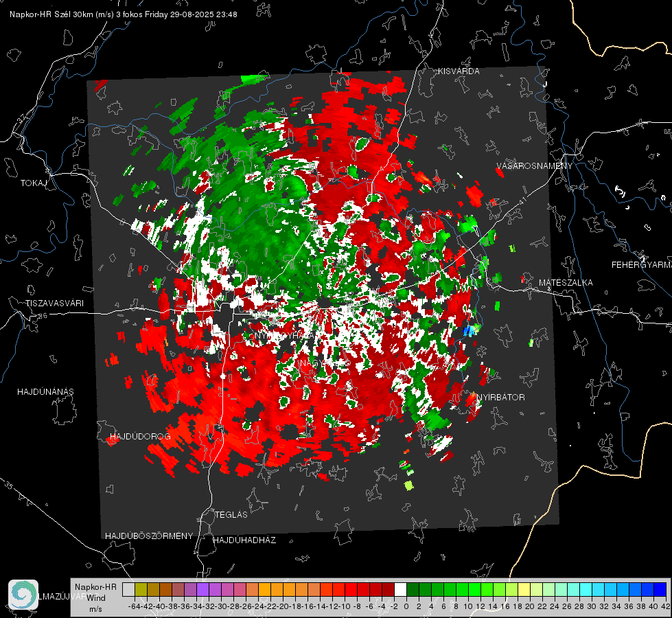Click the NYÍRBÁTOR city label

[500, 397]
